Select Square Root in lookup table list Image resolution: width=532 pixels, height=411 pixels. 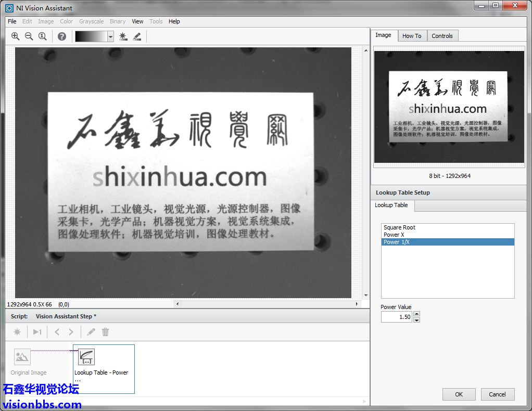[x=399, y=227]
